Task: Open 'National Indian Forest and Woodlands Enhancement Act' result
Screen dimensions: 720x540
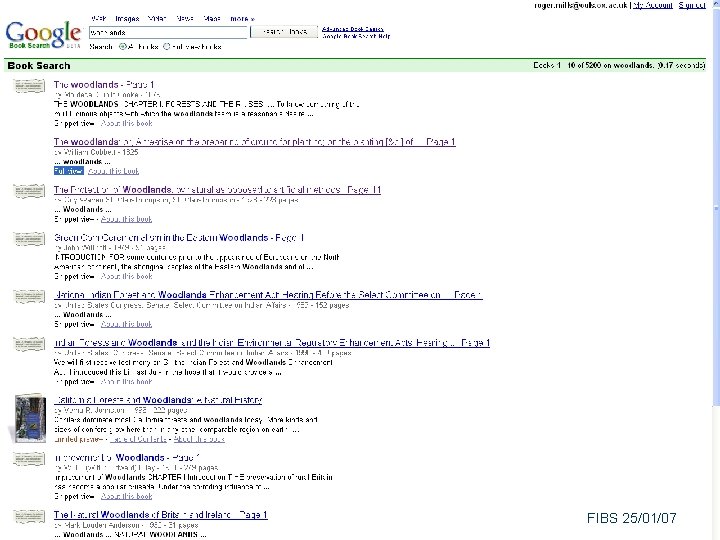Action: pos(268,295)
